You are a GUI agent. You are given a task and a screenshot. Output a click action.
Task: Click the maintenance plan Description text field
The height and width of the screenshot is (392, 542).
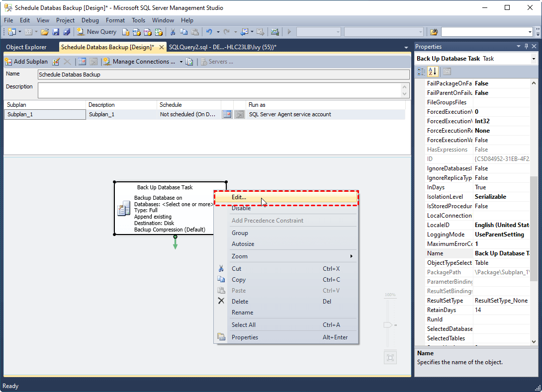click(x=219, y=90)
